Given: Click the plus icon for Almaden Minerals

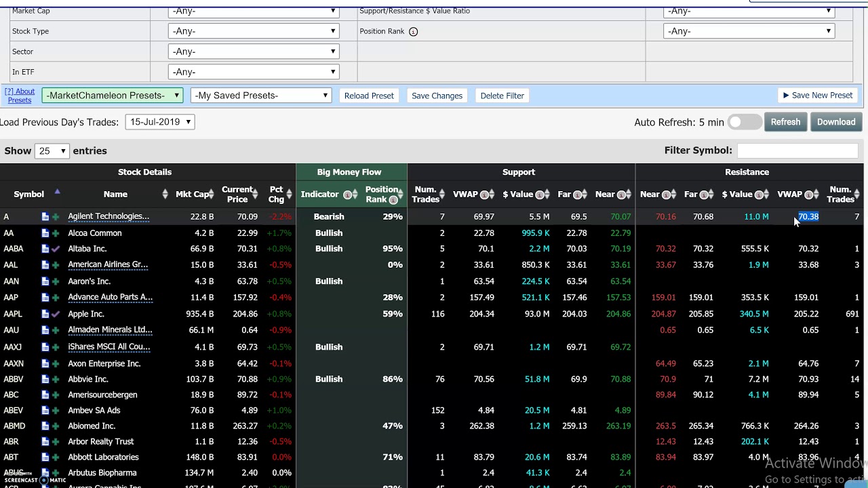Looking at the screenshot, I should point(56,330).
